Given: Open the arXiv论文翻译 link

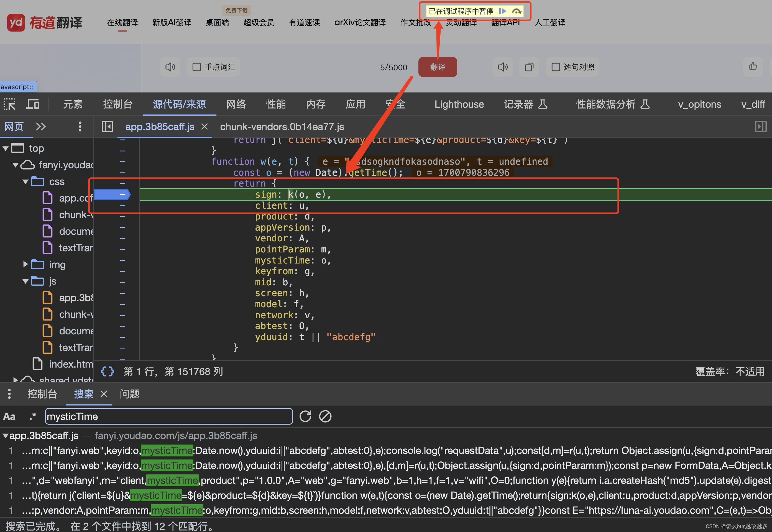Looking at the screenshot, I should [x=360, y=22].
